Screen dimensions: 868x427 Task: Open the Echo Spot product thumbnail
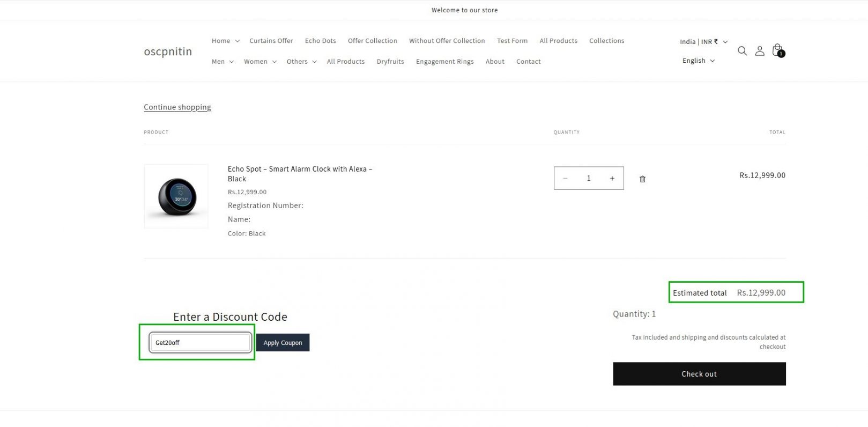point(176,196)
